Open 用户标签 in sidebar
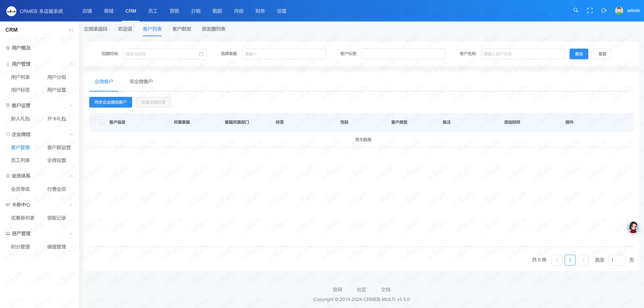 pos(20,90)
